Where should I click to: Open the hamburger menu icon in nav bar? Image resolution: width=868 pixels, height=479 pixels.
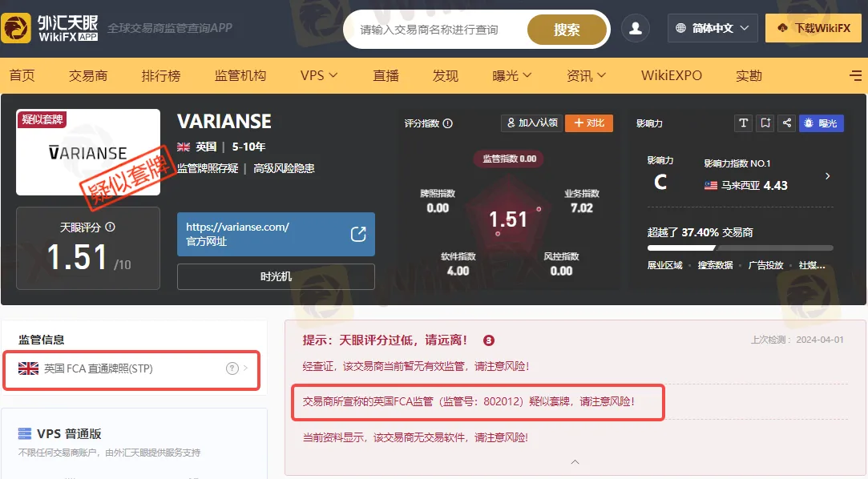point(856,75)
